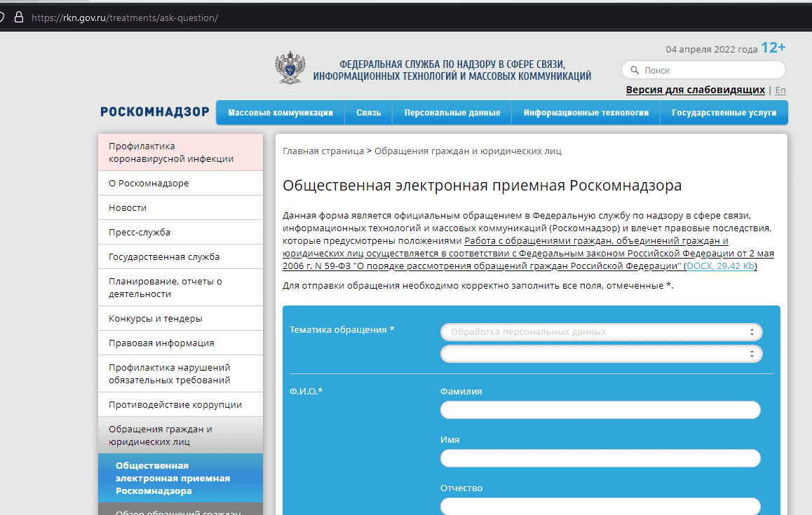Open Государственная служба sidebar section

(x=180, y=256)
